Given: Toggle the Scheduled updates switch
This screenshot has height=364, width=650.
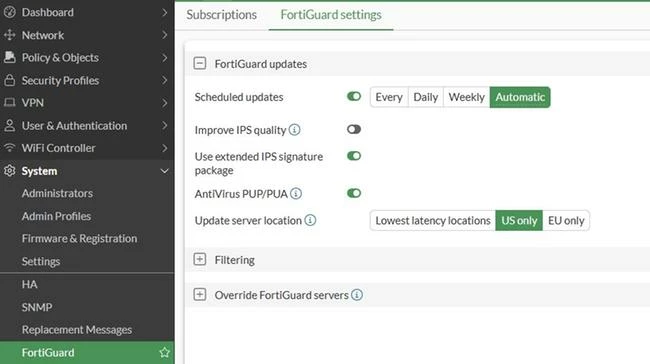Looking at the screenshot, I should [354, 97].
